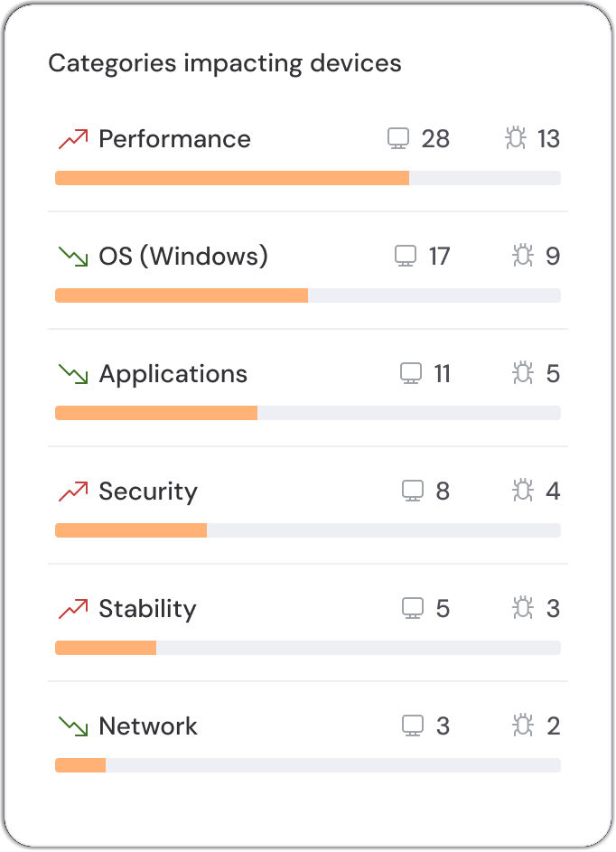Click the Stability device count 5
The image size is (616, 852).
443,609
